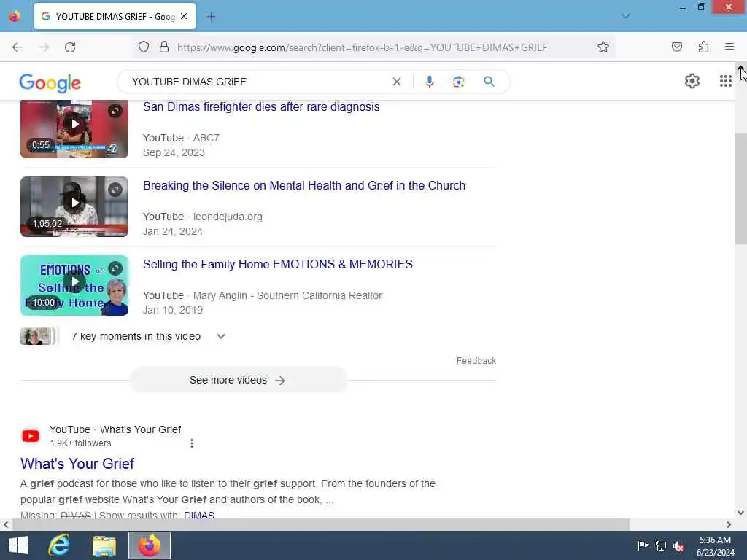The width and height of the screenshot is (747, 560).
Task: Open the Google apps grid
Action: tap(725, 82)
